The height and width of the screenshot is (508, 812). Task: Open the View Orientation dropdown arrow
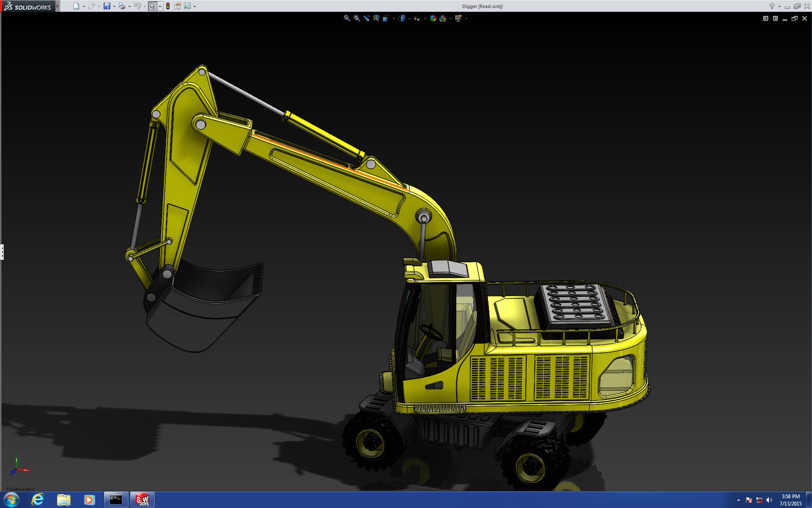(394, 19)
